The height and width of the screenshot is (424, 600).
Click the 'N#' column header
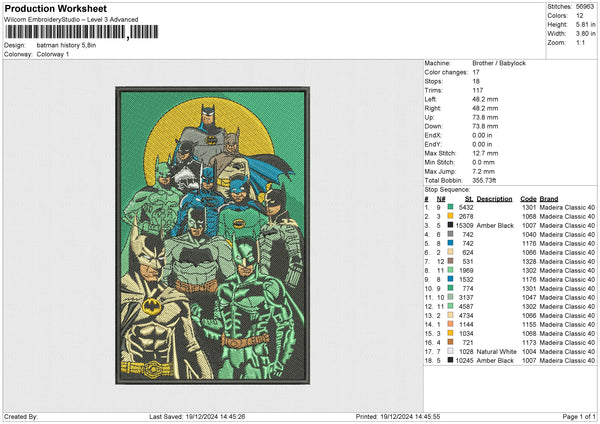point(441,199)
